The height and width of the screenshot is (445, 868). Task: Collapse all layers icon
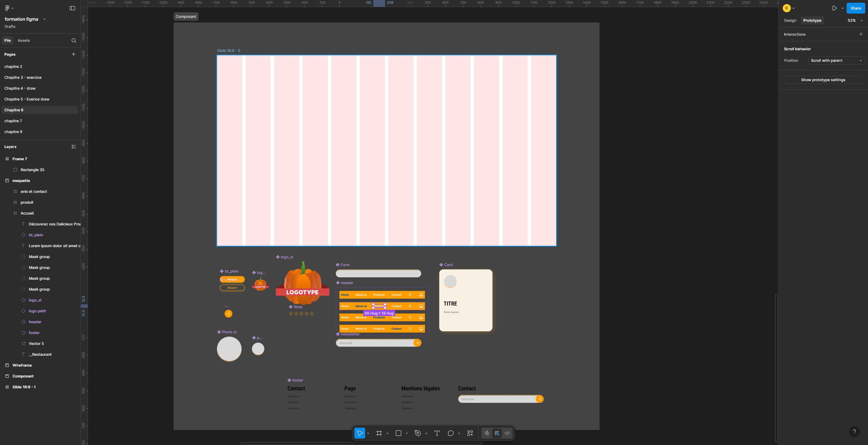point(74,147)
